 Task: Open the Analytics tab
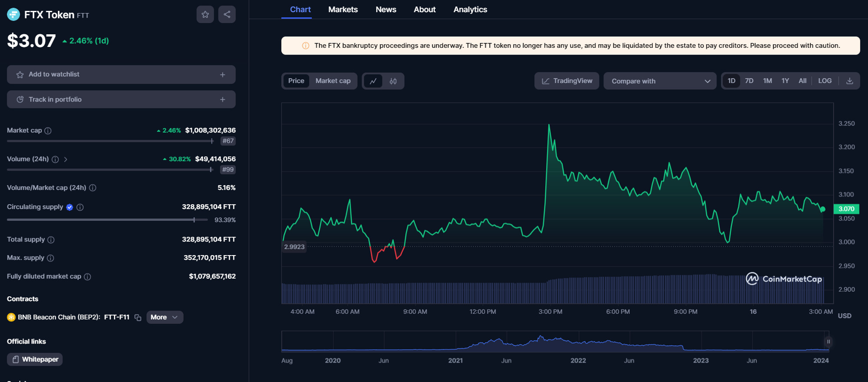tap(470, 9)
